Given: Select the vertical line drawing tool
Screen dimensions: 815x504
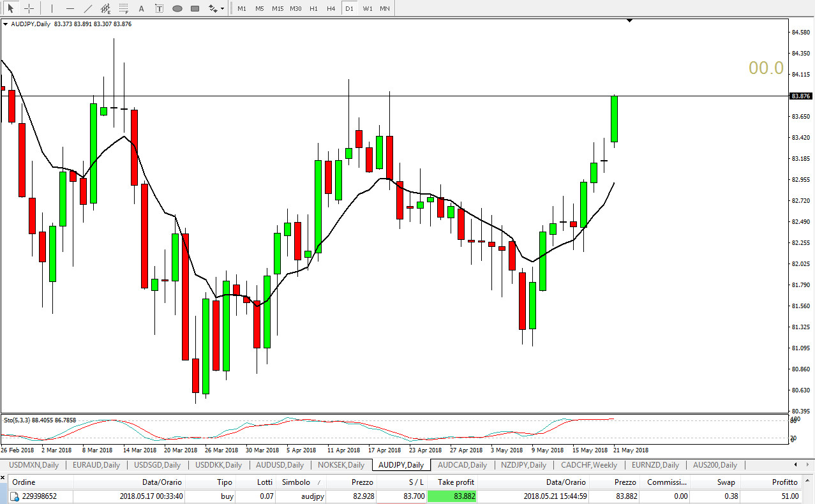Looking at the screenshot, I should coord(52,8).
